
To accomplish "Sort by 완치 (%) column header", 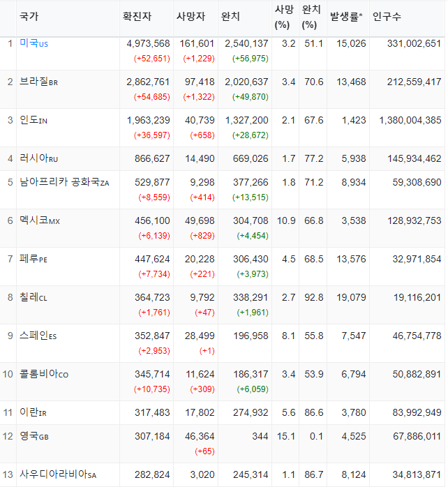I will tap(311, 17).
